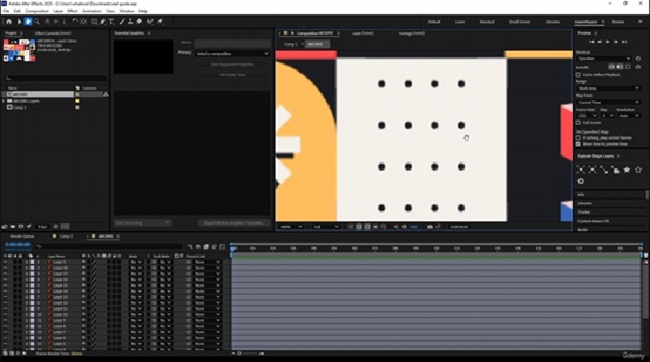The image size is (650, 362).
Task: Open the Composition menu
Action: (x=37, y=11)
